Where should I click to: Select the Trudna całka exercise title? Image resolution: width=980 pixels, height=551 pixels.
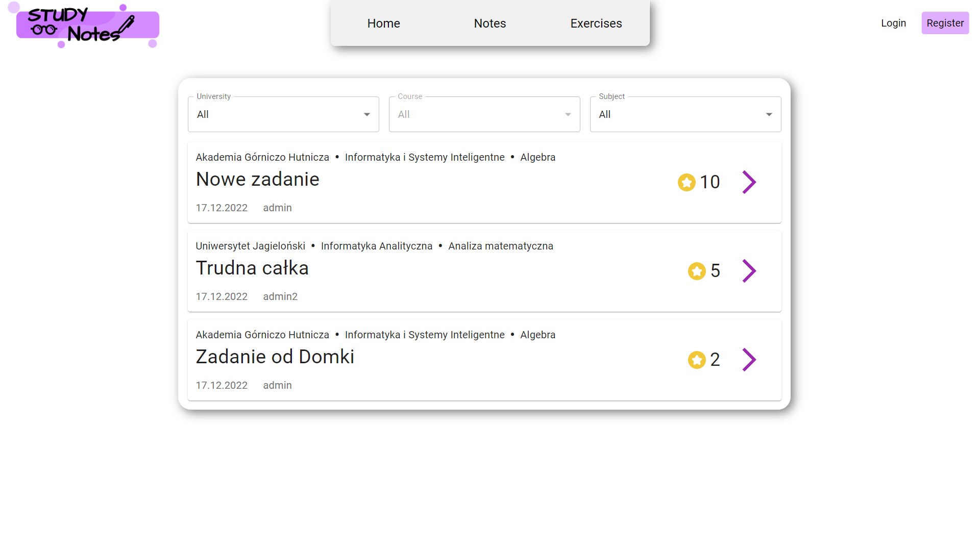[x=252, y=268]
